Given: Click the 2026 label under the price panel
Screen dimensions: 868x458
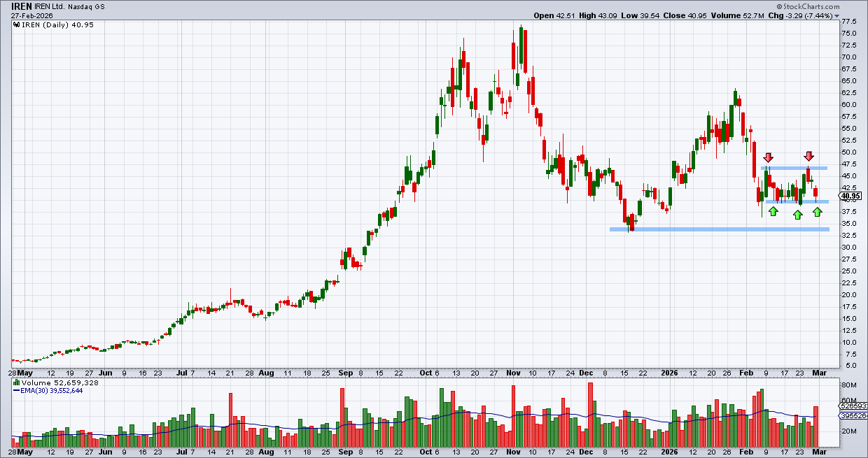Looking at the screenshot, I should point(670,374).
